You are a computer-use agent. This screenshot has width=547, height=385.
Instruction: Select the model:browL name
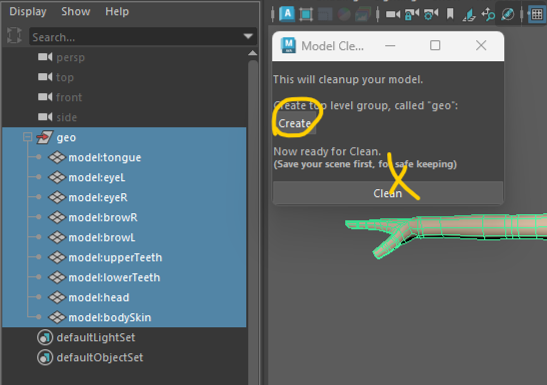[x=102, y=237]
